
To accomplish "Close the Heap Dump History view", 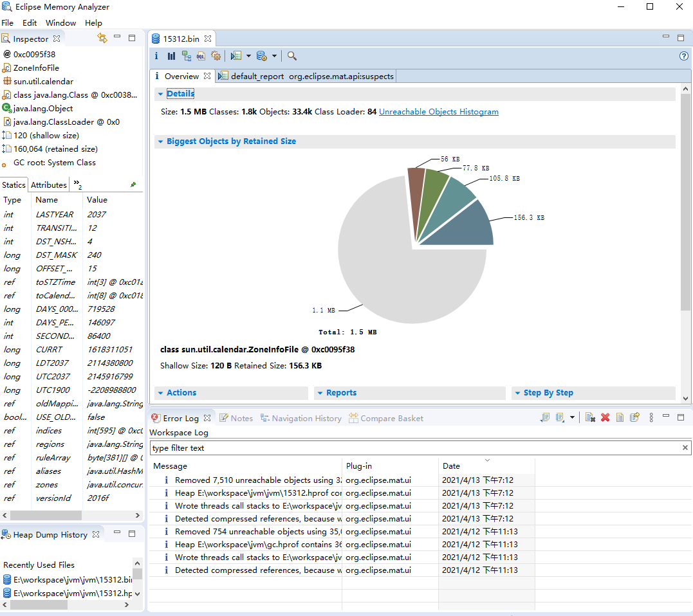I will tap(96, 534).
